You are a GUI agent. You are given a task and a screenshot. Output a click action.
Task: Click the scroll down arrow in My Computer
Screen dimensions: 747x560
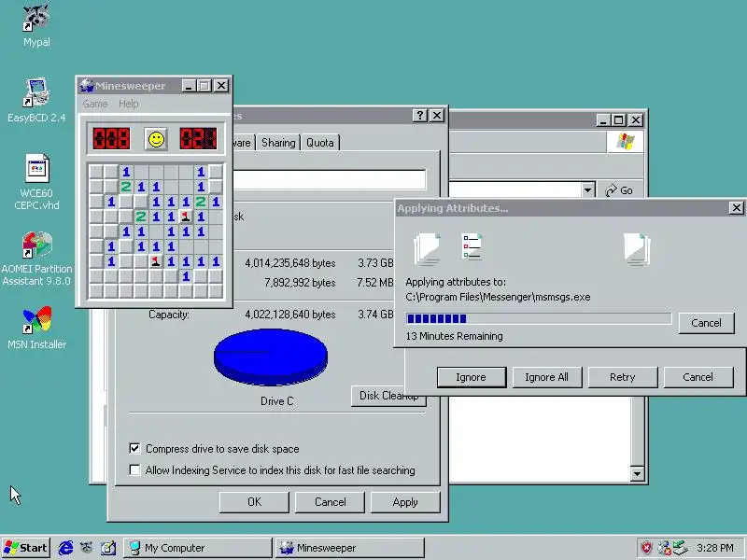click(637, 474)
